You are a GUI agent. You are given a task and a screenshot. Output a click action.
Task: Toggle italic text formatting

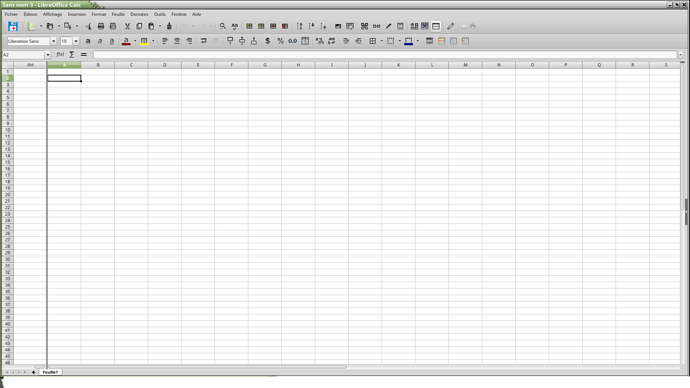pyautogui.click(x=100, y=41)
